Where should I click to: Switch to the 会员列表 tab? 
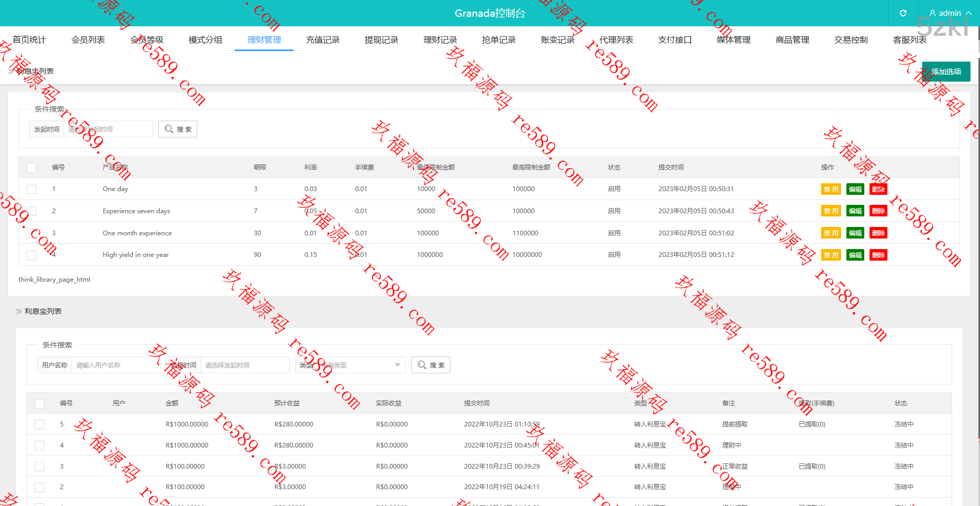[88, 40]
